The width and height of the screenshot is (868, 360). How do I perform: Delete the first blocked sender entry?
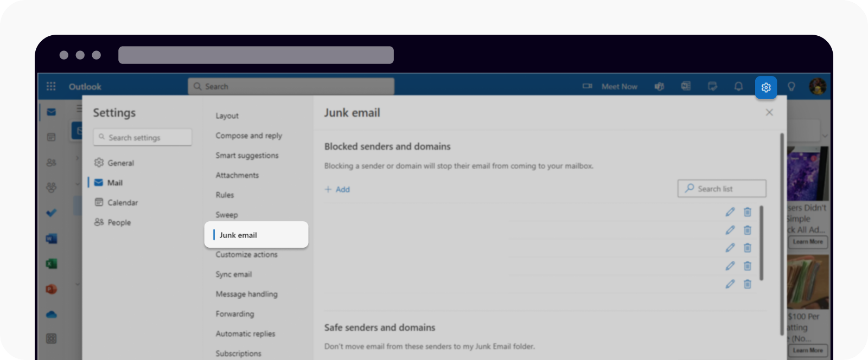point(747,212)
